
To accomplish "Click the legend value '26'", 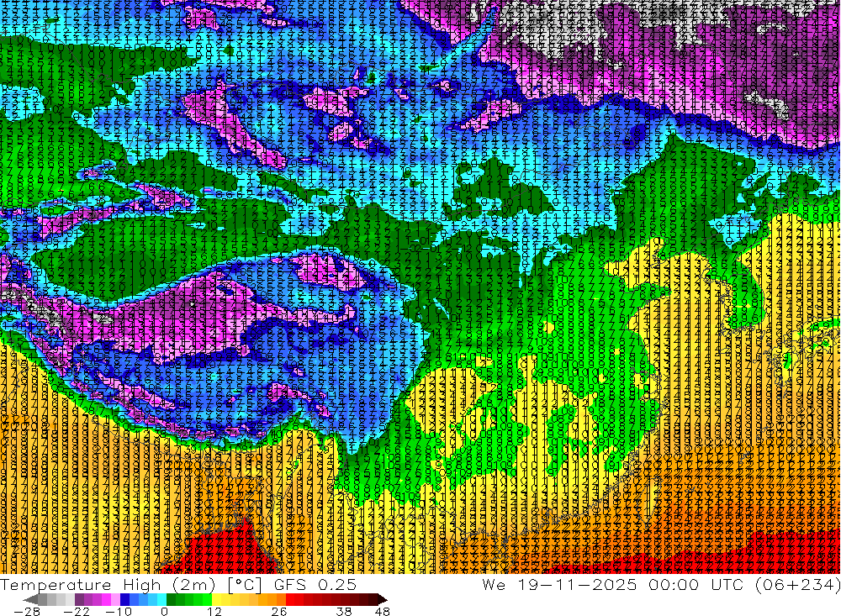I will point(279,611).
